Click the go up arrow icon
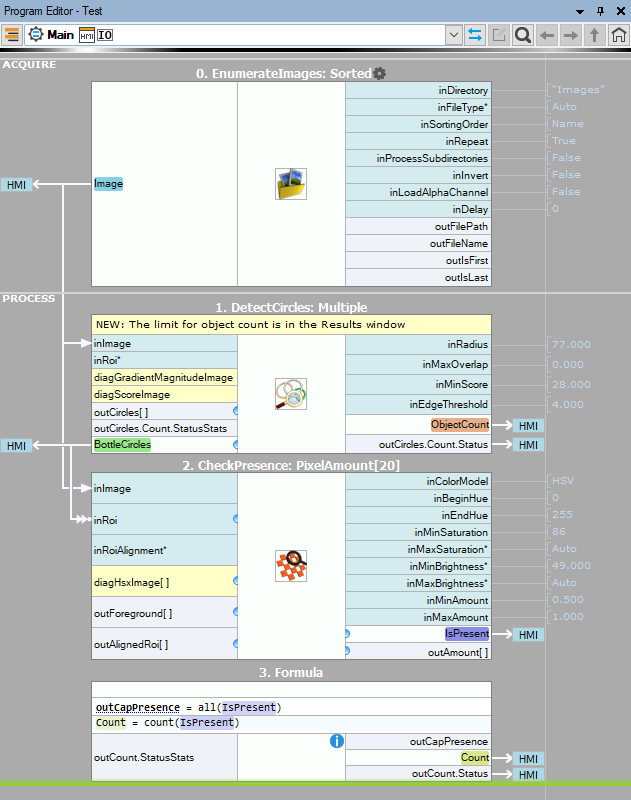This screenshot has height=800, width=631. (595, 35)
